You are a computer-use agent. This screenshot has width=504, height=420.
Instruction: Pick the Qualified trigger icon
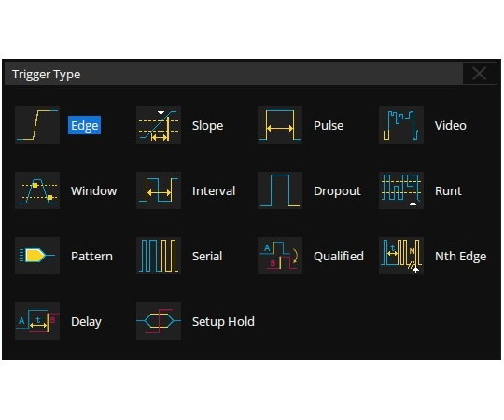click(280, 256)
